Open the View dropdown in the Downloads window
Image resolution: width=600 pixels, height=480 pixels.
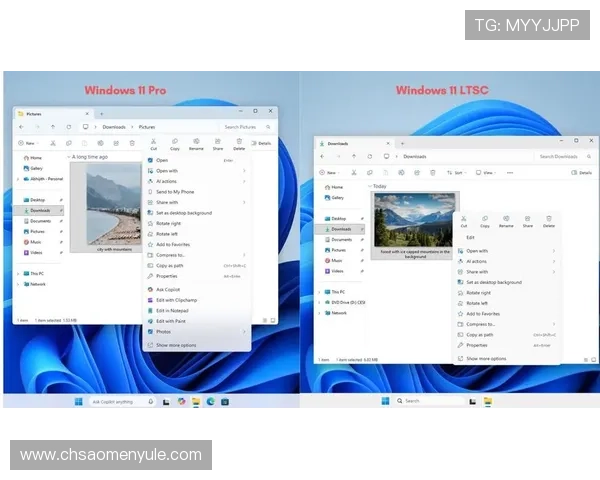(x=485, y=173)
